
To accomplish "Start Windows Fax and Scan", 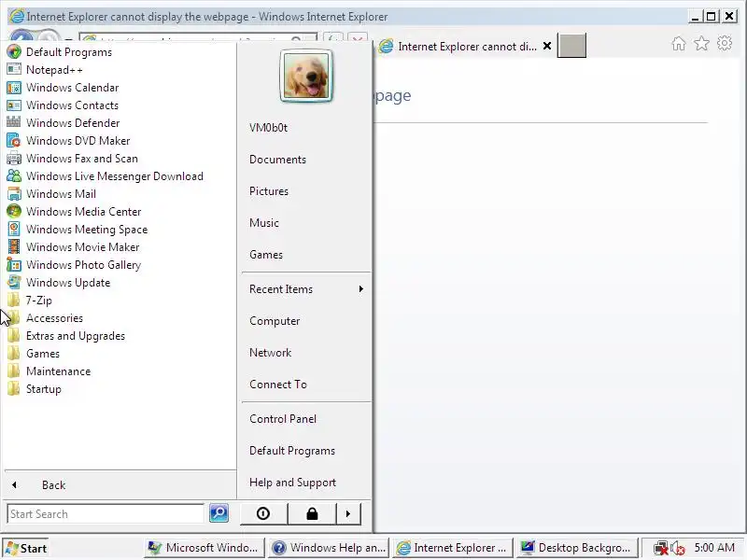I will pos(73,158).
